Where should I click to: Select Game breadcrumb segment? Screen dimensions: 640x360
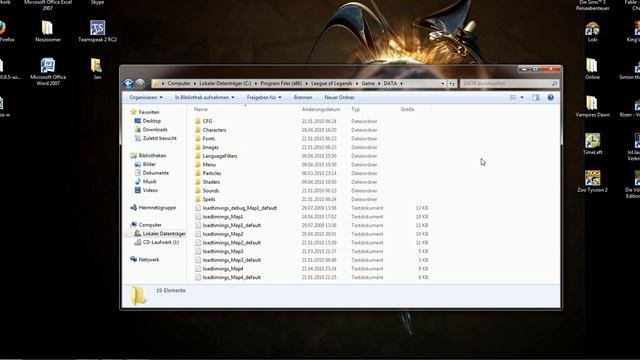(368, 83)
